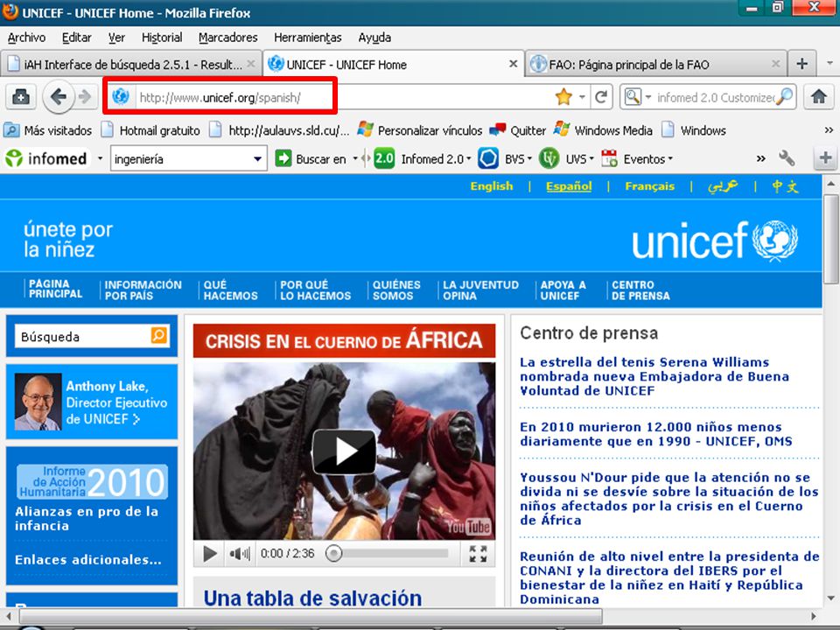Image resolution: width=840 pixels, height=630 pixels.
Task: Close the UNICEF Home tab
Action: tap(513, 64)
